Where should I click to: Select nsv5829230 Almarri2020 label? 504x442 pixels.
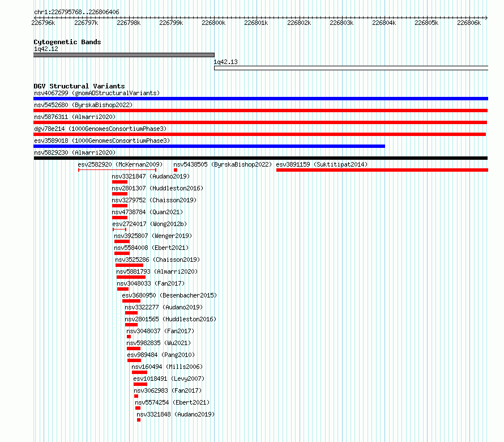point(75,152)
